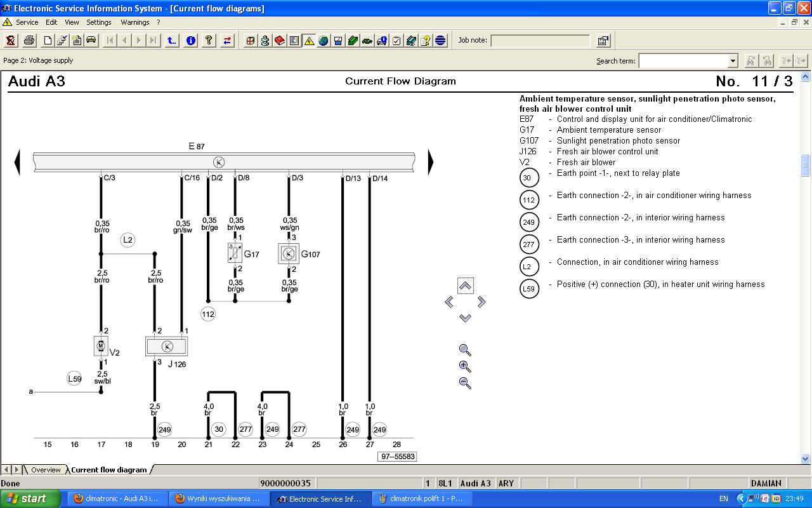Click the green person figure toolbar icon

[x=265, y=41]
